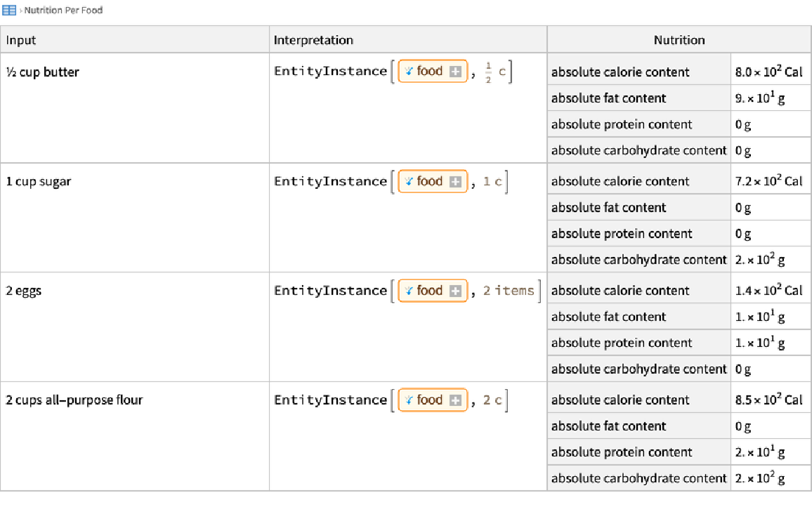
Task: Open the Nutrition Per Food breadcrumb
Action: pos(63,11)
